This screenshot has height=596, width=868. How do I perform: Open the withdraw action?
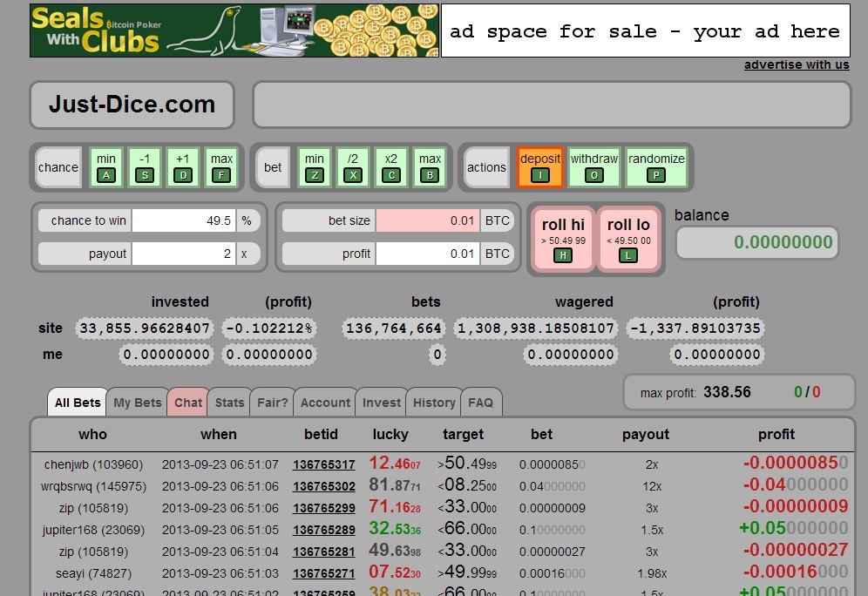point(593,167)
